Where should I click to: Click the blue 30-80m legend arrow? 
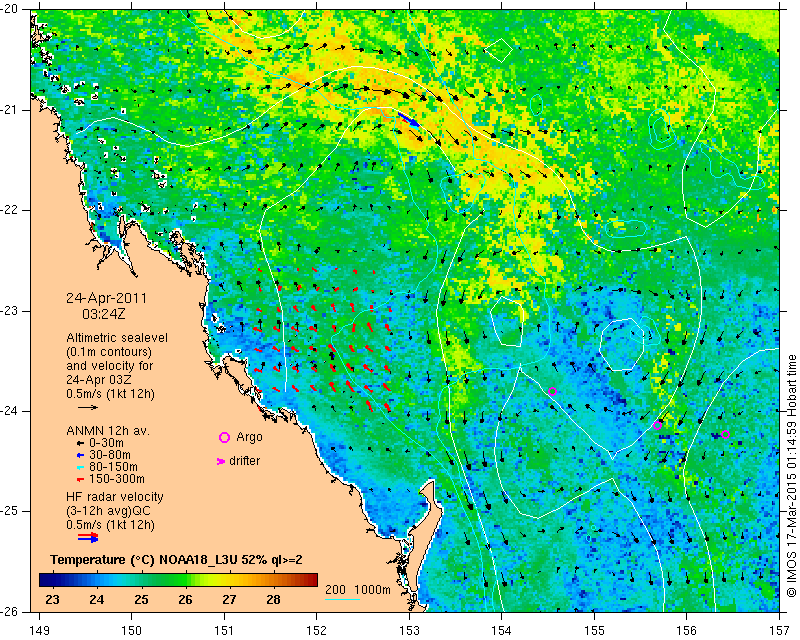coord(80,455)
